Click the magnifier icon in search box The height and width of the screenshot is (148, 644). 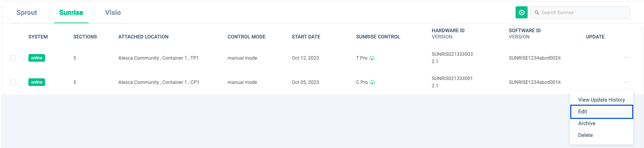point(537,12)
